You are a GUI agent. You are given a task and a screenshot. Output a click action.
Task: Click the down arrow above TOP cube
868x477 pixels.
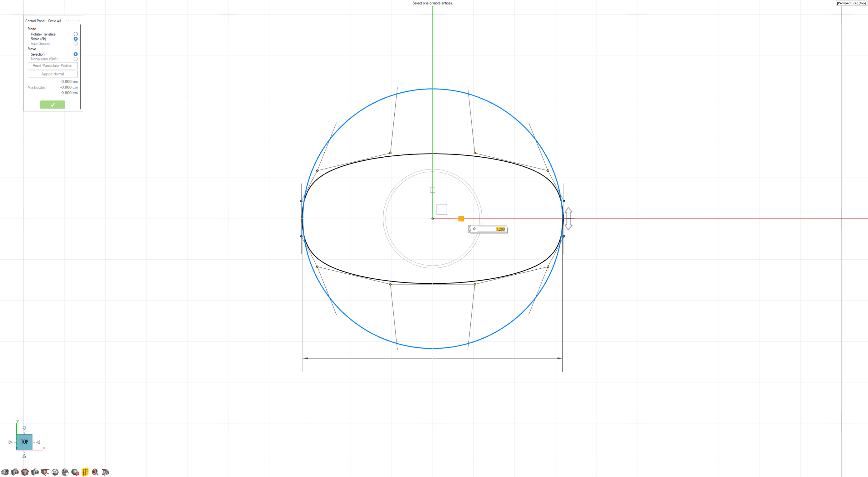point(24,429)
